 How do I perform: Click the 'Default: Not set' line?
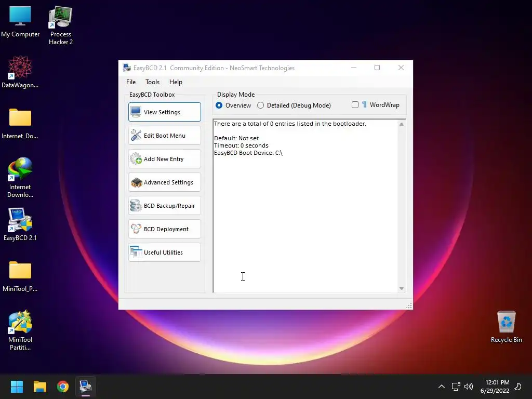(236, 138)
